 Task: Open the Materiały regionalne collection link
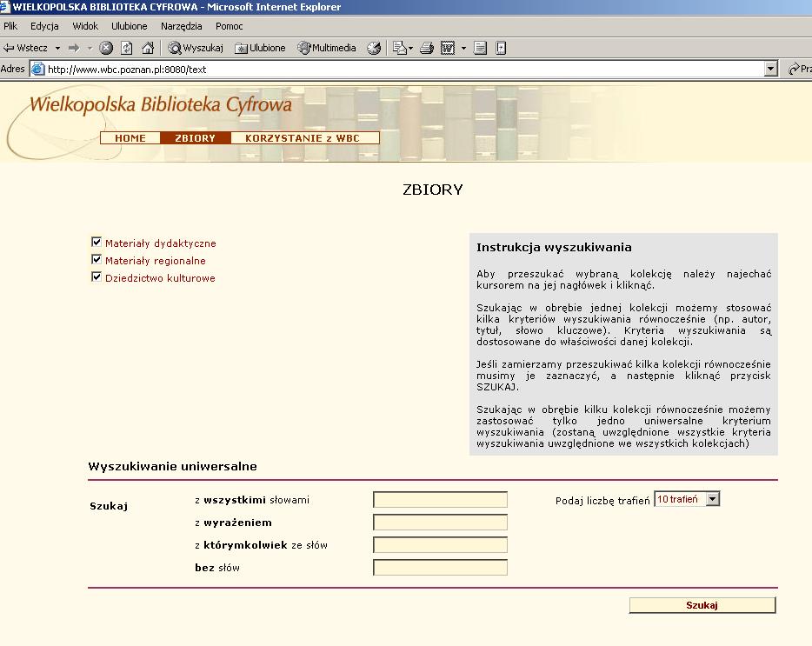pos(156,261)
